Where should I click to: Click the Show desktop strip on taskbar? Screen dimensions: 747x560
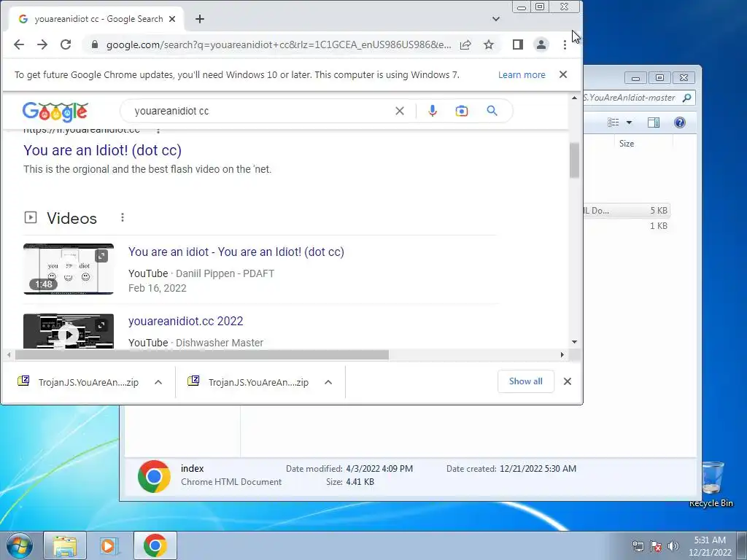(742, 545)
